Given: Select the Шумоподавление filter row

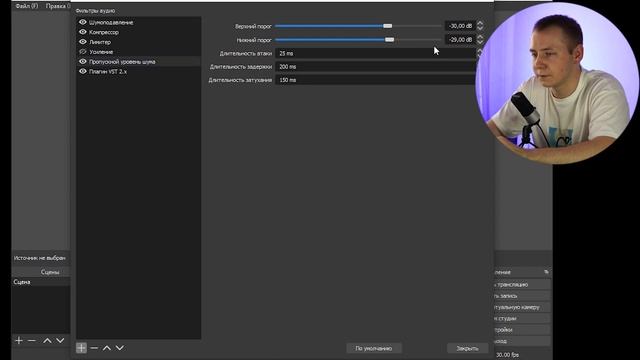Looking at the screenshot, I should pos(138,22).
